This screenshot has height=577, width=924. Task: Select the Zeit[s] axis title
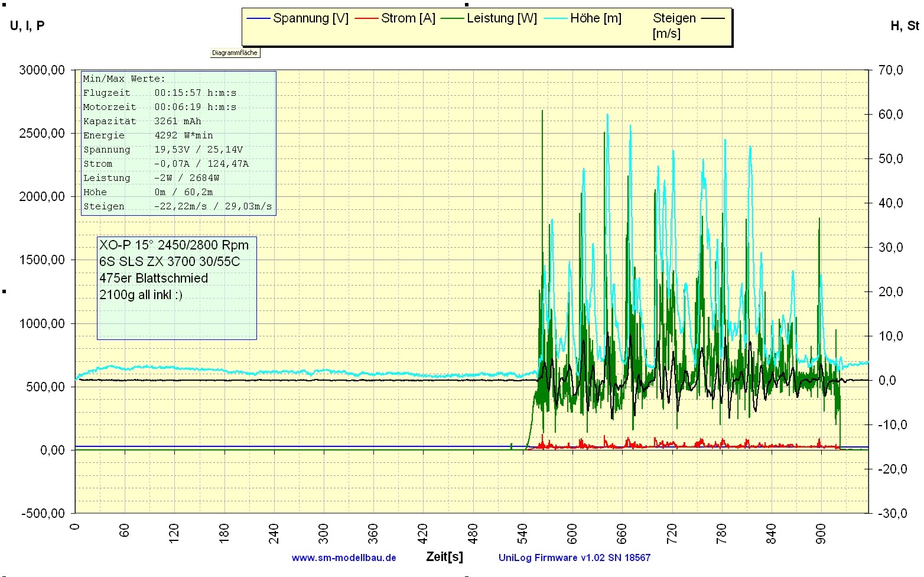444,557
